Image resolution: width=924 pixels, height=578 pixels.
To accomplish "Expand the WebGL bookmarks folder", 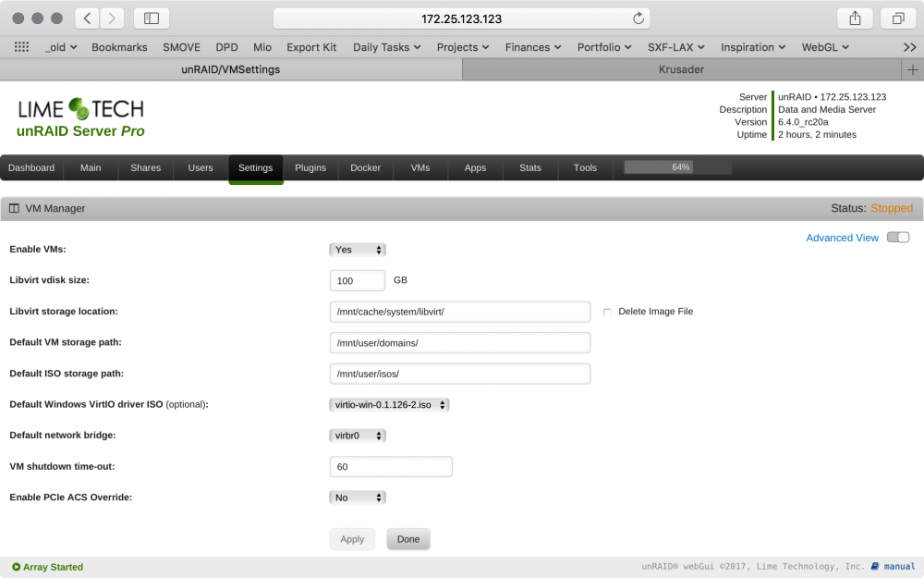I will coord(825,47).
